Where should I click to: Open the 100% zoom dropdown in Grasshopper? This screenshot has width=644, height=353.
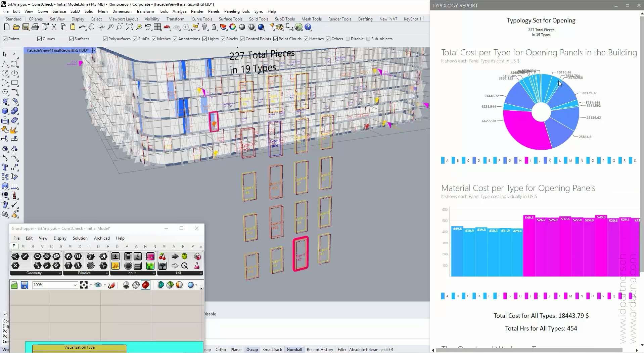pos(75,285)
